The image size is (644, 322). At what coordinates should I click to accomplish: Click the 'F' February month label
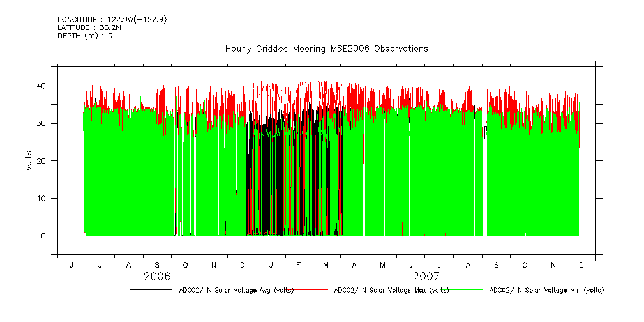click(x=298, y=264)
